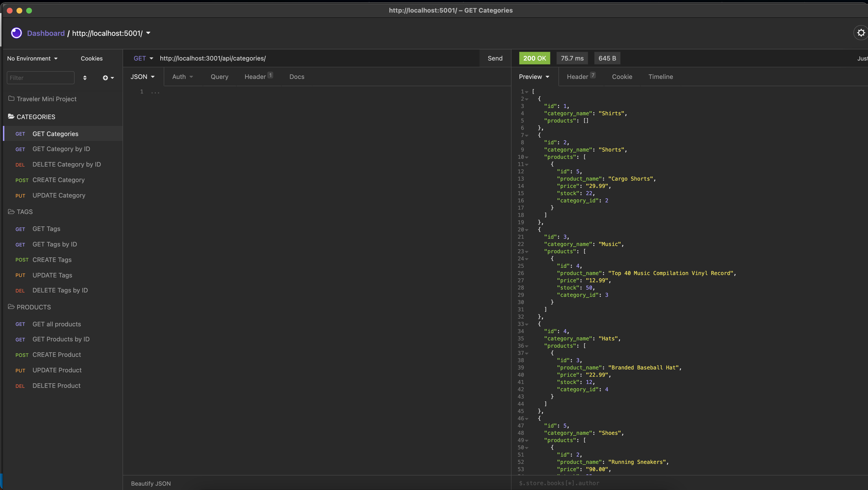Screen dimensions: 868x490
Task: Click the sort requests arrows icon
Action: click(85, 78)
